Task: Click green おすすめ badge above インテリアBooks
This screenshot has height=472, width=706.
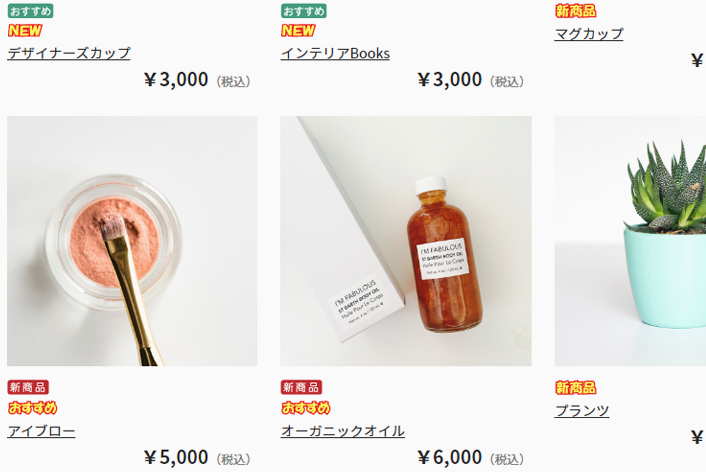Action: (x=303, y=11)
